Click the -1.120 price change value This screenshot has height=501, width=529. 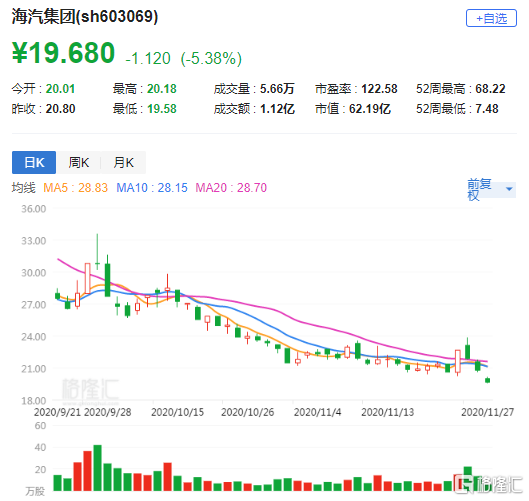tap(148, 58)
